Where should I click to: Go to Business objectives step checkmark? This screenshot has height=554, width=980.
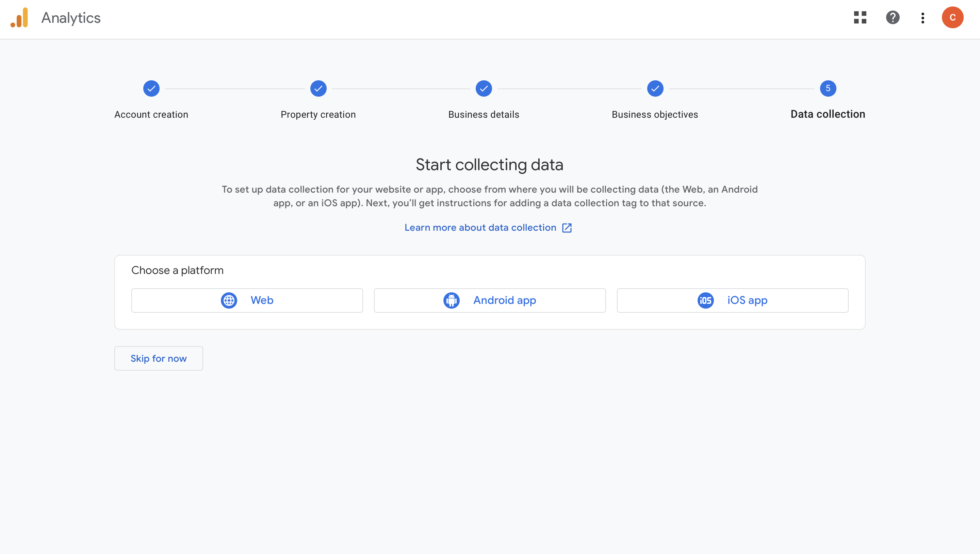tap(655, 89)
